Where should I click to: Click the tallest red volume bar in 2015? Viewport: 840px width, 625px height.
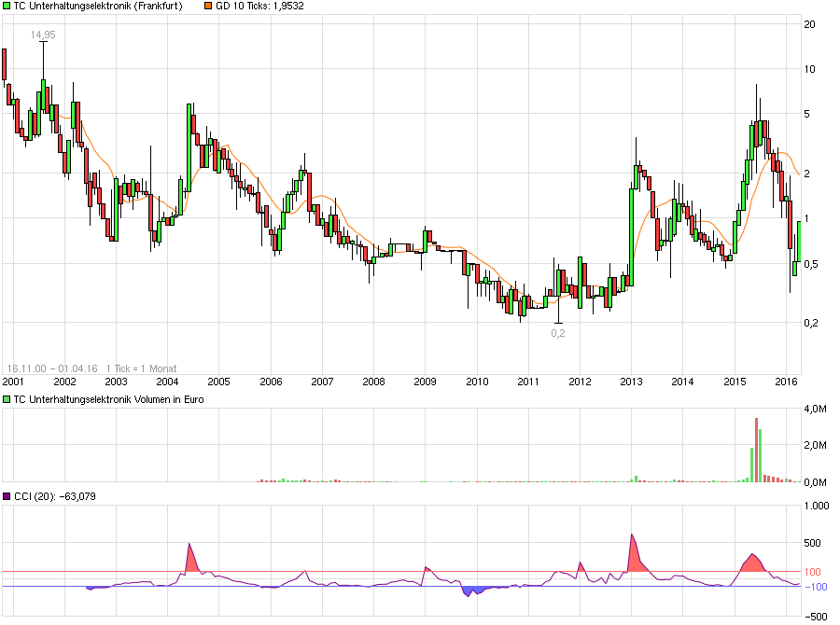point(756,450)
